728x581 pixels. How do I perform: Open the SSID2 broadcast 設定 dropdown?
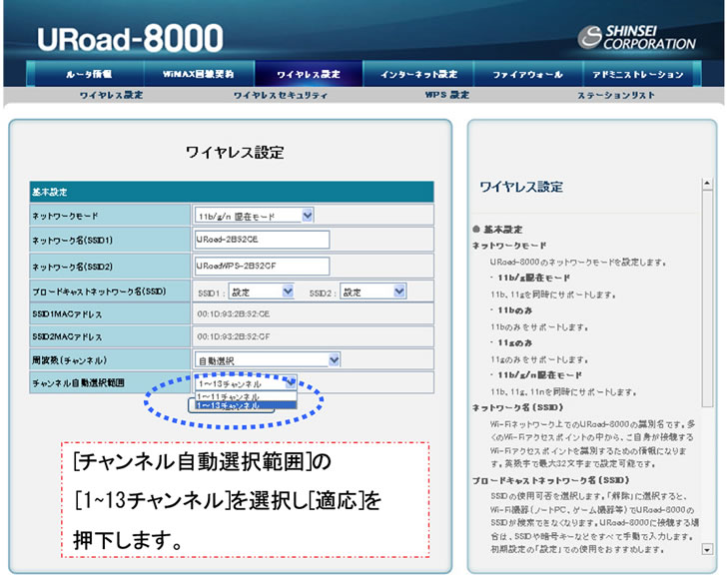(x=372, y=291)
